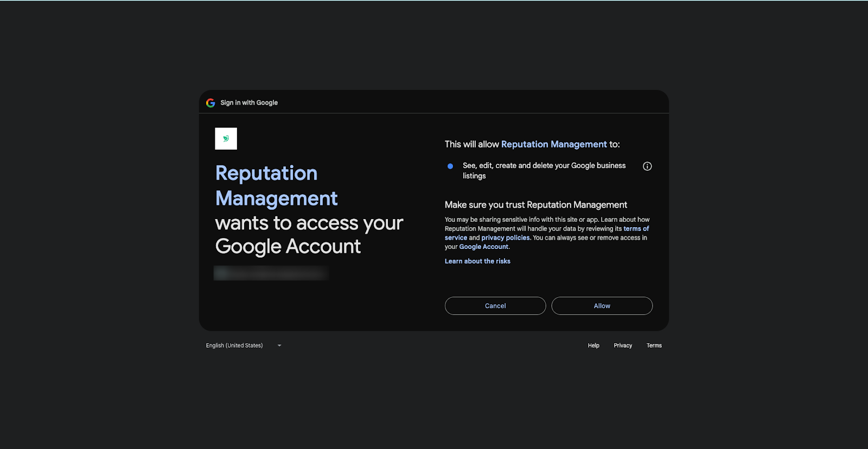Follow the Google Account link
This screenshot has width=868, height=449.
pos(484,247)
